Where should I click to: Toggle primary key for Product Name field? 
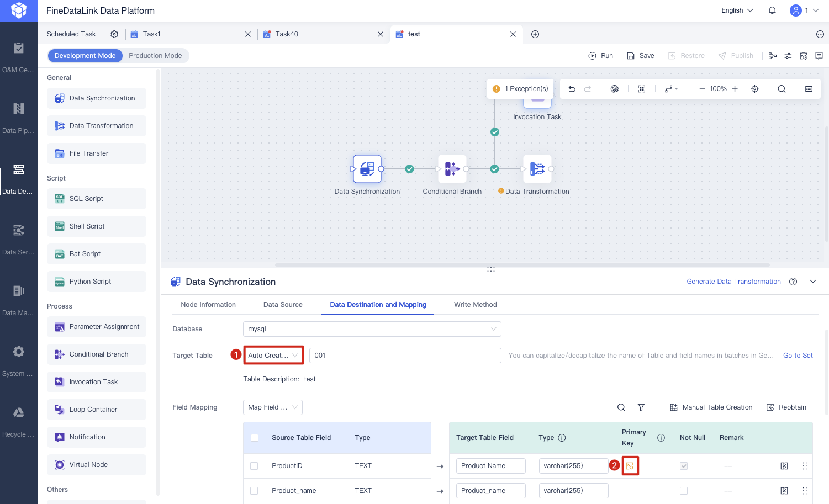click(x=630, y=466)
